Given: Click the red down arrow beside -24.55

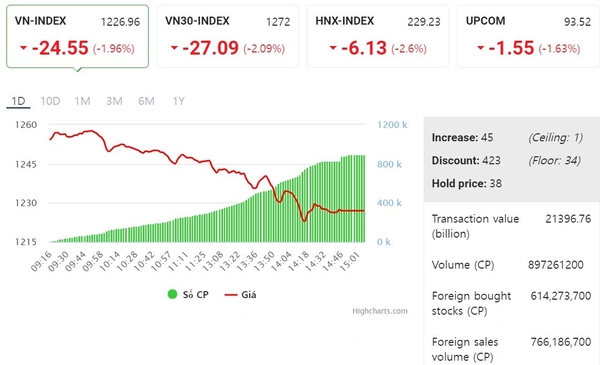Looking at the screenshot, I should [x=23, y=48].
